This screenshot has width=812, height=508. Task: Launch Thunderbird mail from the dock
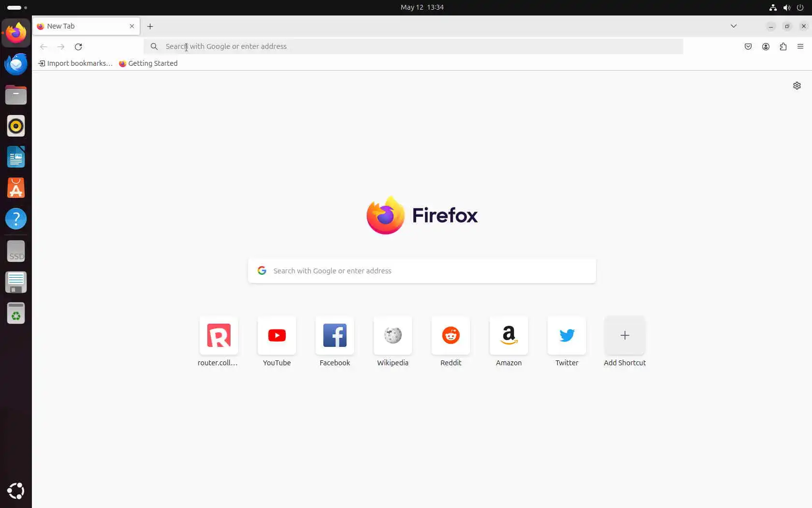pyautogui.click(x=16, y=64)
